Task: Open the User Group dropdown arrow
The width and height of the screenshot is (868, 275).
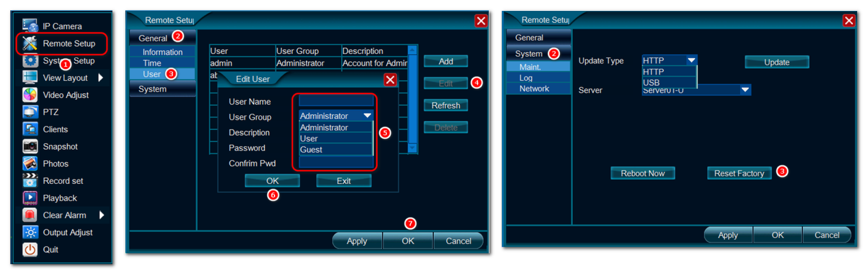Action: click(x=367, y=116)
